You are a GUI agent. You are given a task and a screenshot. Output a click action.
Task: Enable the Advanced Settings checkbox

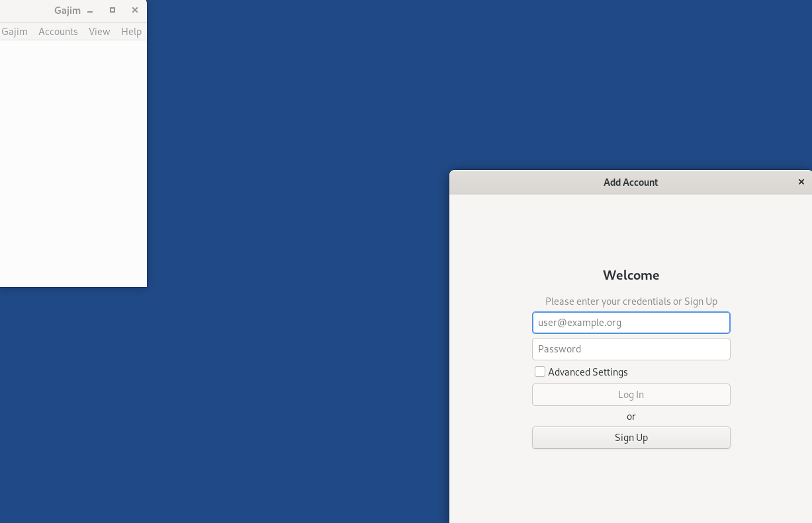540,372
